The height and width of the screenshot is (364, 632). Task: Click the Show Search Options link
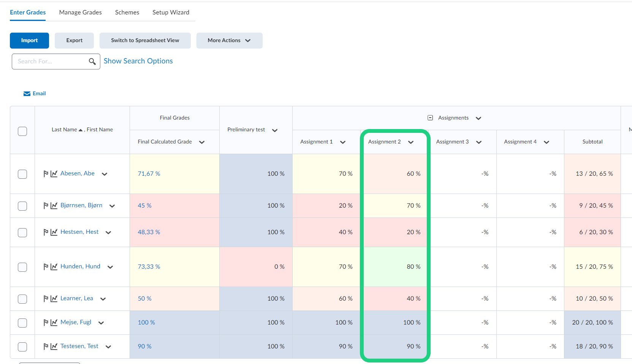pos(138,61)
